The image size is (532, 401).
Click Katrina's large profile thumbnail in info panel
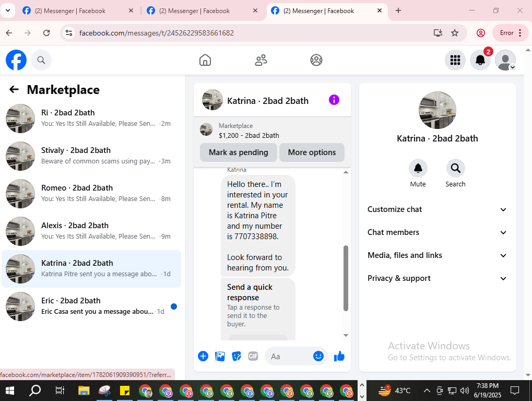(x=438, y=110)
